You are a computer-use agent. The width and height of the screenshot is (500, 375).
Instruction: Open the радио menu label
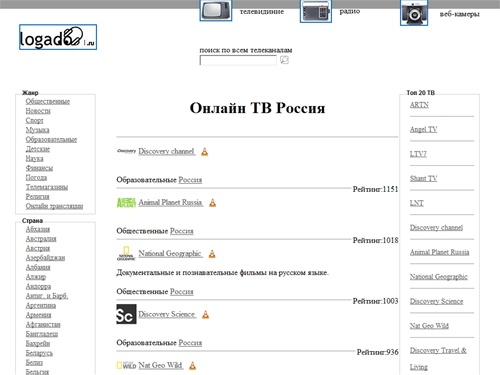(350, 11)
